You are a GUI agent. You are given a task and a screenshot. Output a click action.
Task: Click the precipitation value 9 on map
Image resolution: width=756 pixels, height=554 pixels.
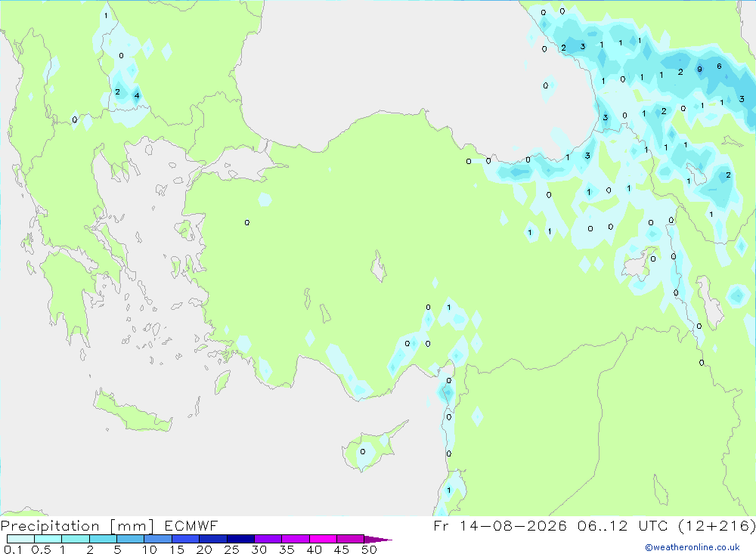tap(699, 70)
